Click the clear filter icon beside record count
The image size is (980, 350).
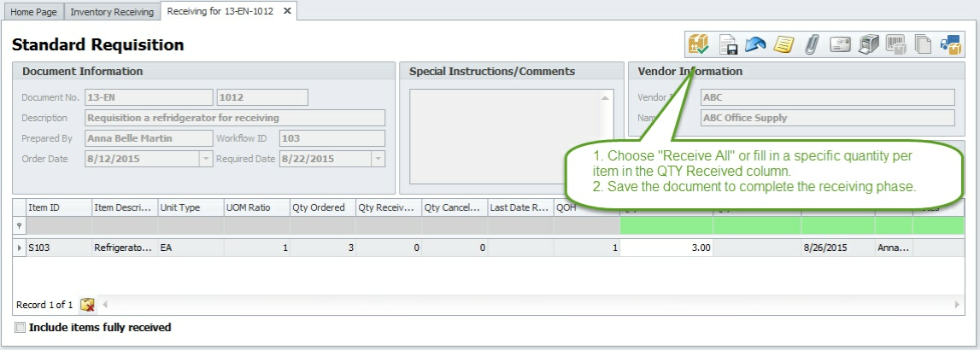tap(87, 305)
